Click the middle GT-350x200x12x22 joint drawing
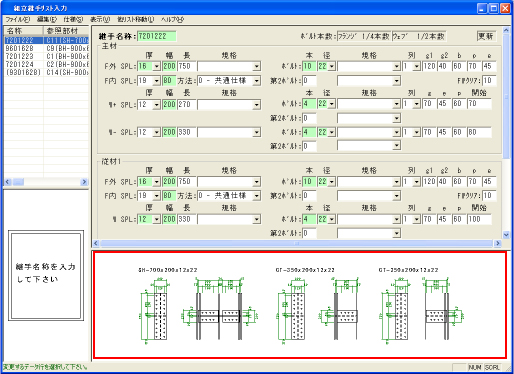The height and width of the screenshot is (374, 514). point(318,305)
